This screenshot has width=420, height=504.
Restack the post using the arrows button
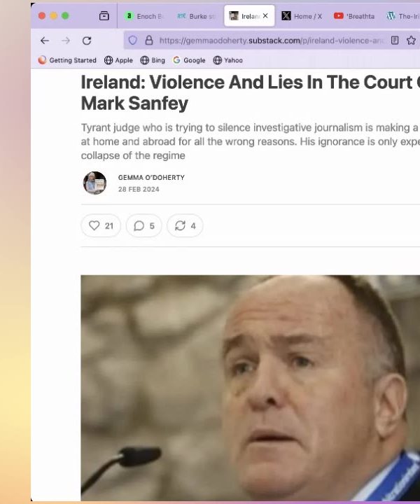coord(185,225)
